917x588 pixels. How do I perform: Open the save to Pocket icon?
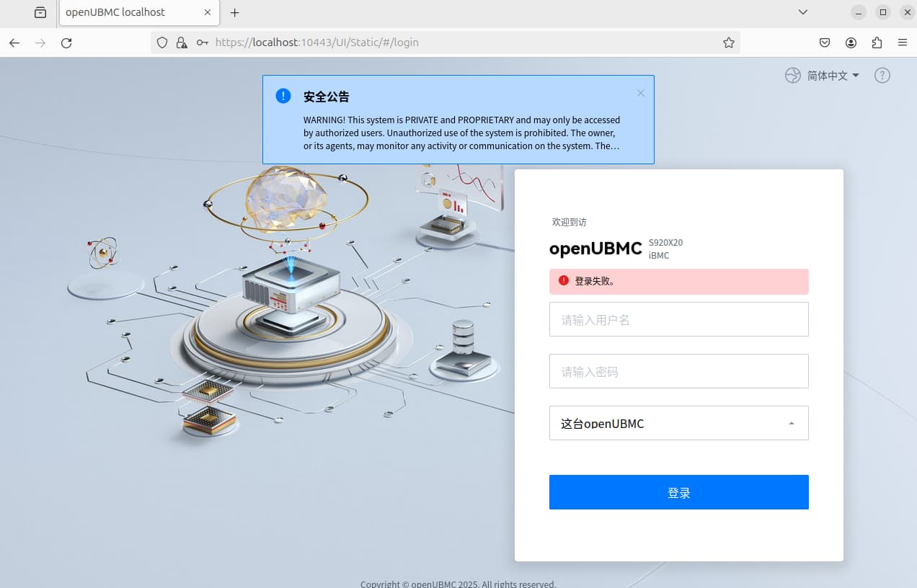click(x=825, y=43)
